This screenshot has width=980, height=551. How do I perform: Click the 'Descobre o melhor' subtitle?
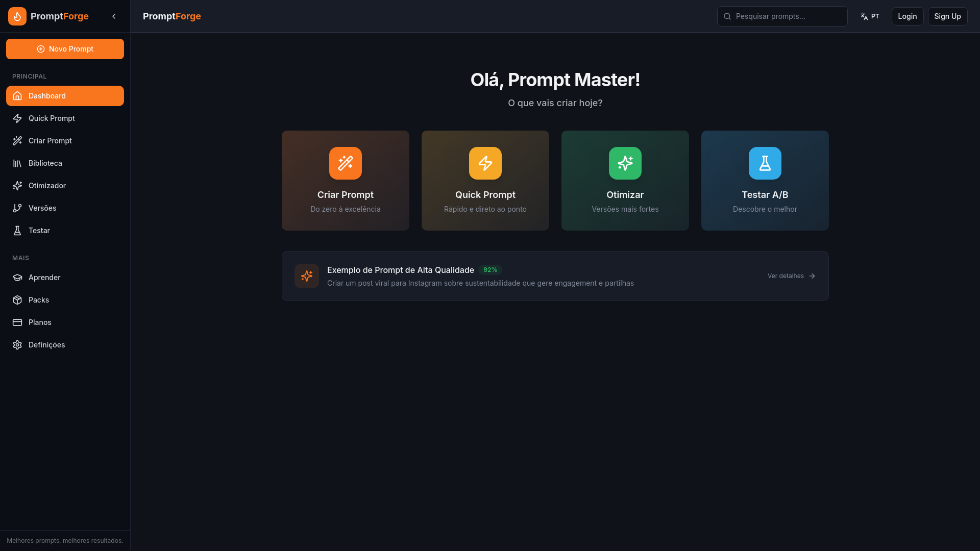click(x=765, y=209)
